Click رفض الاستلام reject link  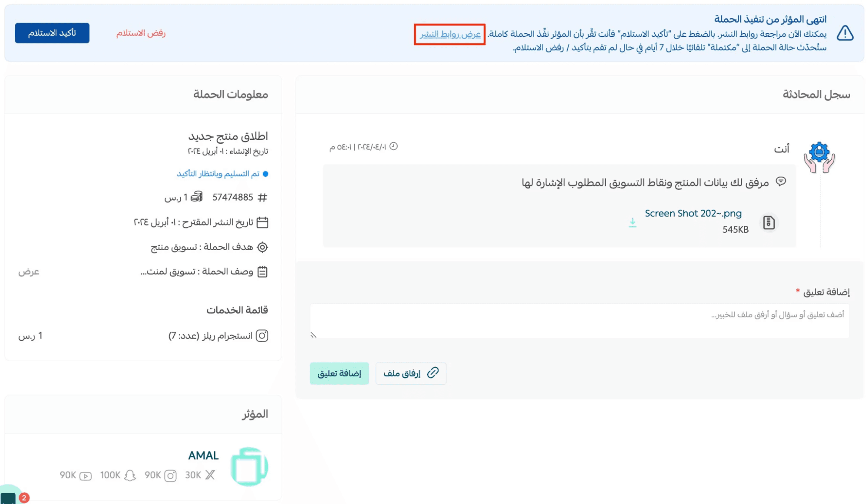pyautogui.click(x=141, y=33)
